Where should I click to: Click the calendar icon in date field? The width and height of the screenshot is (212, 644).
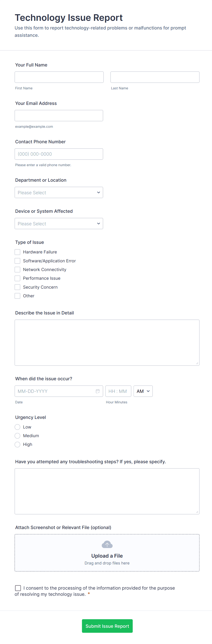(x=98, y=391)
